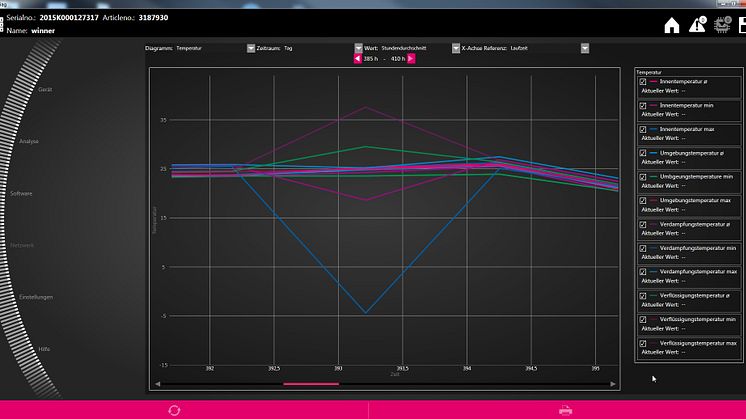
Task: Toggle the Innentemperatur min checkbox
Action: pyautogui.click(x=643, y=106)
